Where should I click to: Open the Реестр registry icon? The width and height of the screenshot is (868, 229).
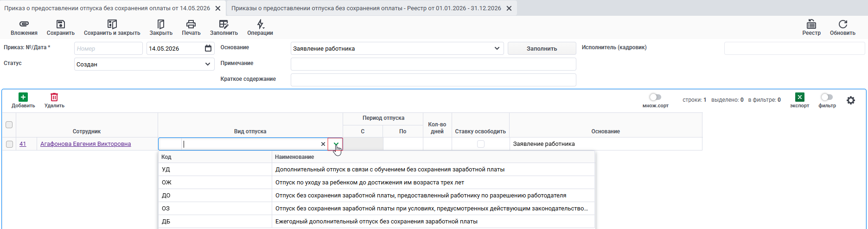click(811, 24)
